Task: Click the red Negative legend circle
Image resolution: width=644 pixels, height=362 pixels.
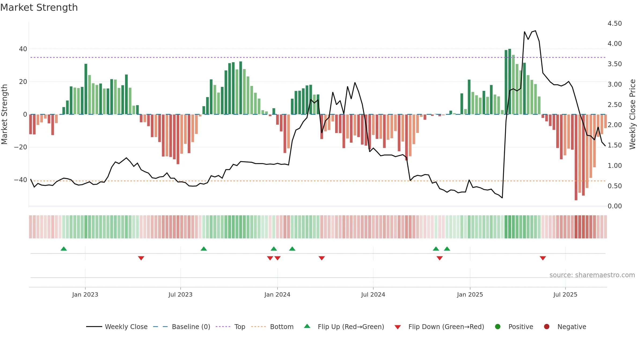Action: point(547,327)
